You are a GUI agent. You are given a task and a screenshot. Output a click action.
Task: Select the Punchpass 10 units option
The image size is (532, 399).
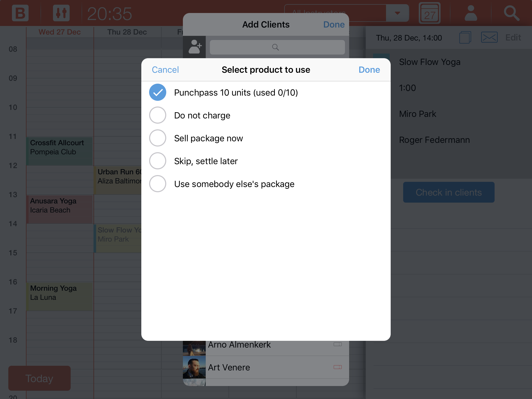point(158,92)
